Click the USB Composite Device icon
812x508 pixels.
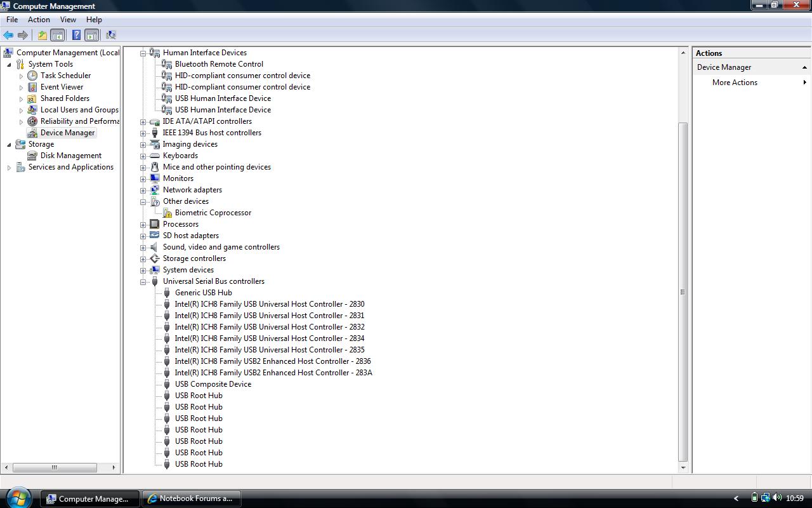(167, 384)
